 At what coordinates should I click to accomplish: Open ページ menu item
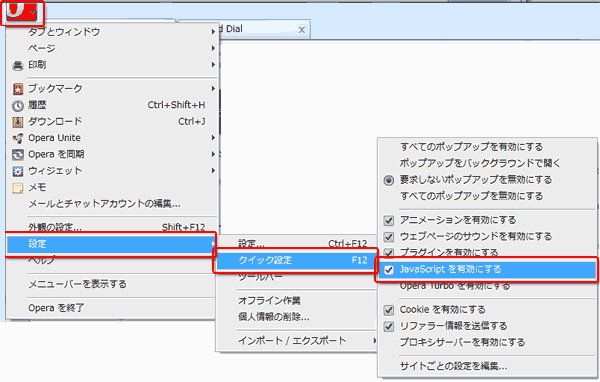coord(112,48)
